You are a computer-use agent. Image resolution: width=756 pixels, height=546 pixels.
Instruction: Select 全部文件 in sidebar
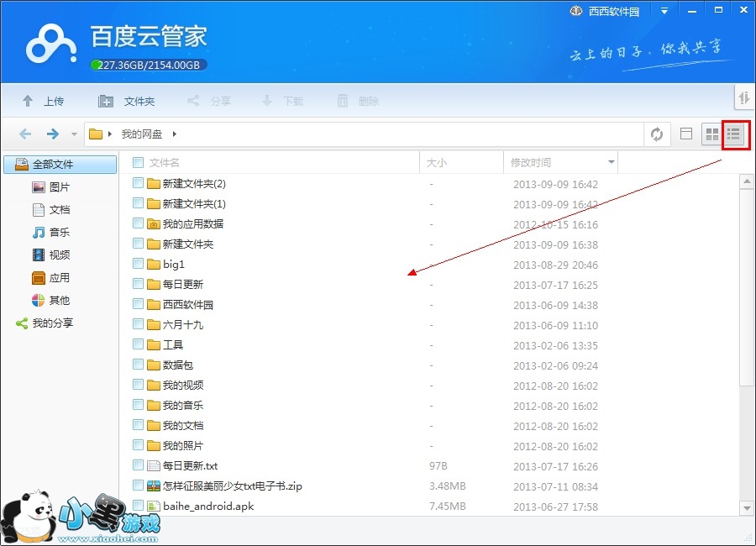point(60,165)
